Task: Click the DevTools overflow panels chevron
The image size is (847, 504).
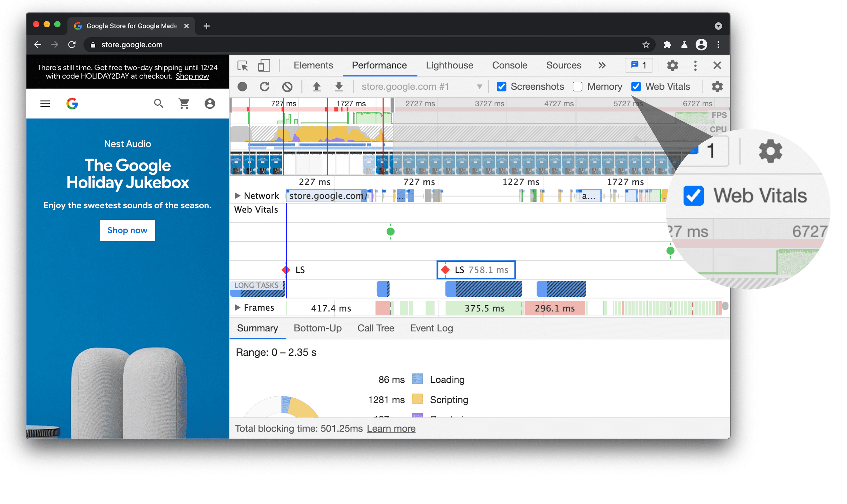Action: pyautogui.click(x=602, y=65)
